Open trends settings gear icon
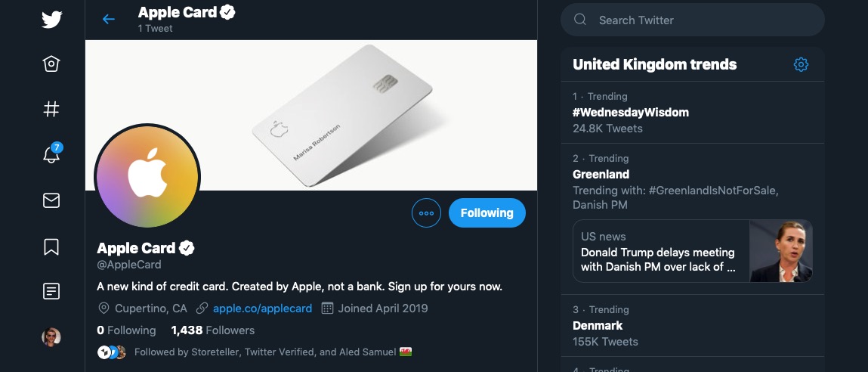Screen dimensions: 868x372 (x=801, y=64)
